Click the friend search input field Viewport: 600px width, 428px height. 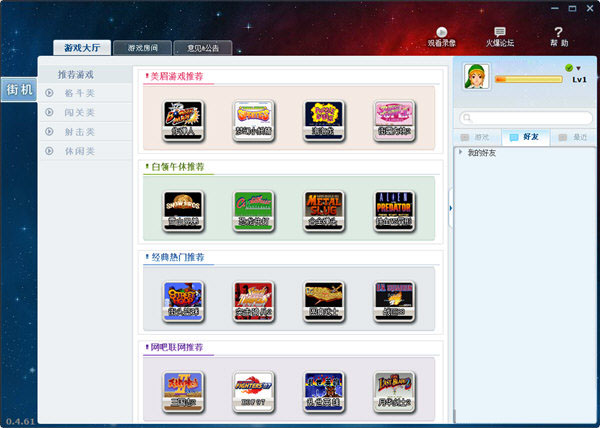pos(526,118)
